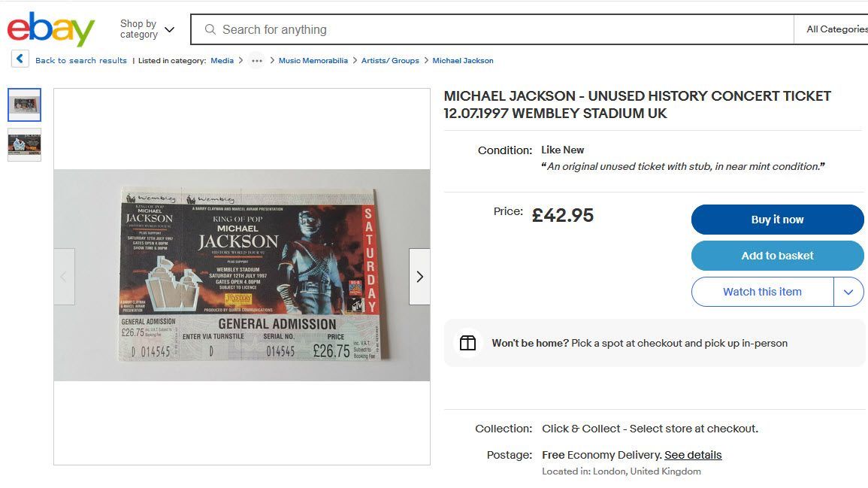Screen dimensions: 868x488
Task: Expand Shop by category menu
Action: pyautogui.click(x=147, y=29)
